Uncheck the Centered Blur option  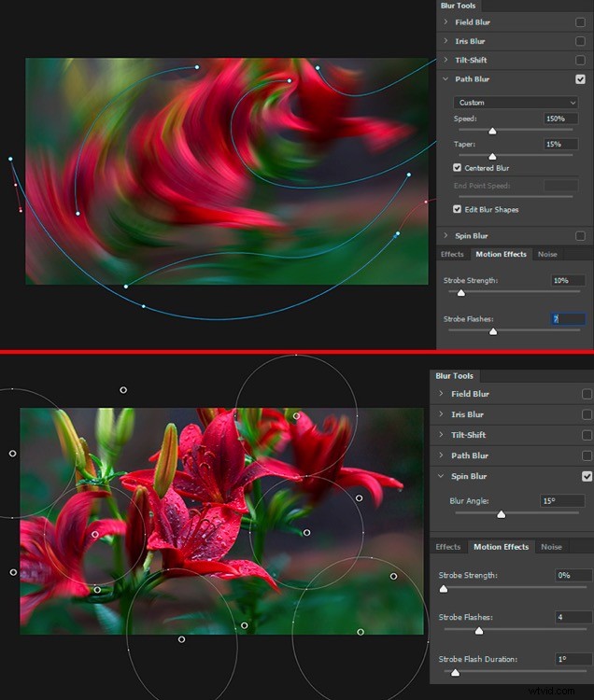coord(457,167)
